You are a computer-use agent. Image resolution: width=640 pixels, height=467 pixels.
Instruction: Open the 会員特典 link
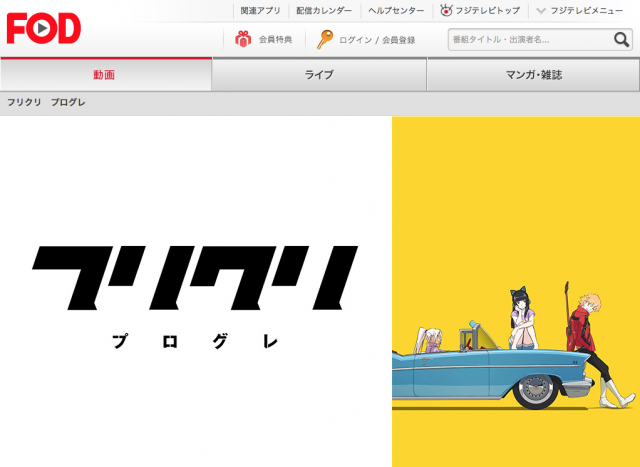(276, 40)
